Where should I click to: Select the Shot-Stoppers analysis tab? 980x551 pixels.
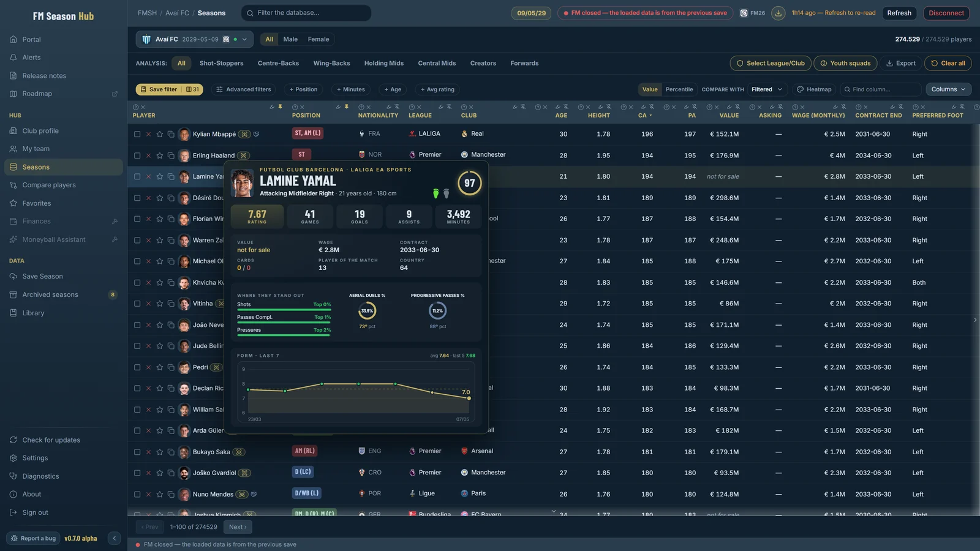(x=221, y=63)
